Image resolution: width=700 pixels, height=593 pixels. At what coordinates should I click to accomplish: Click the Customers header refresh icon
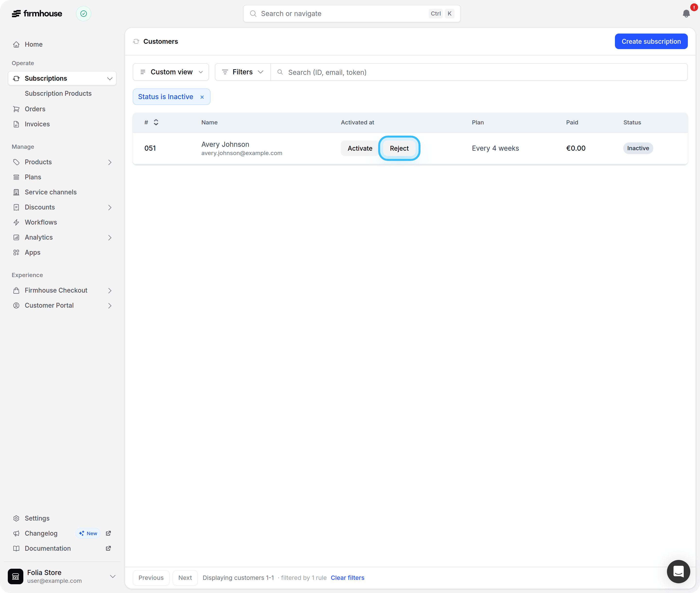tap(136, 41)
